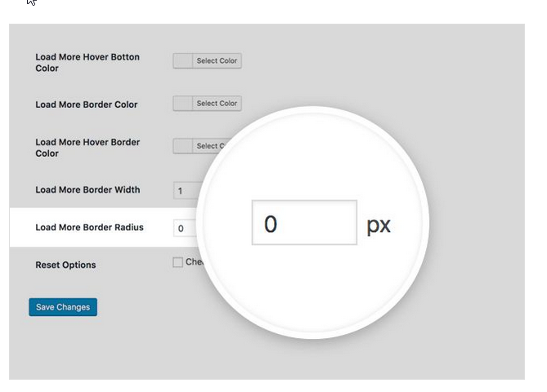Click the cut-off text beside the Reset checkbox
Viewport: 547px width, 392px height.
pyautogui.click(x=191, y=263)
